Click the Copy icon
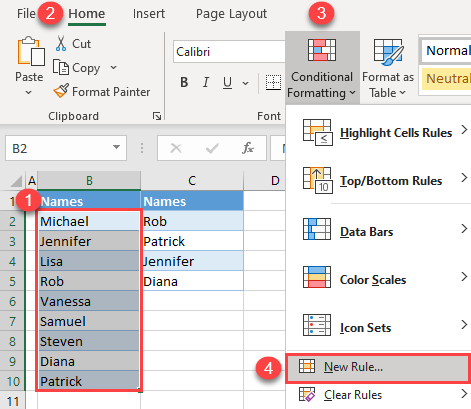 [x=61, y=68]
